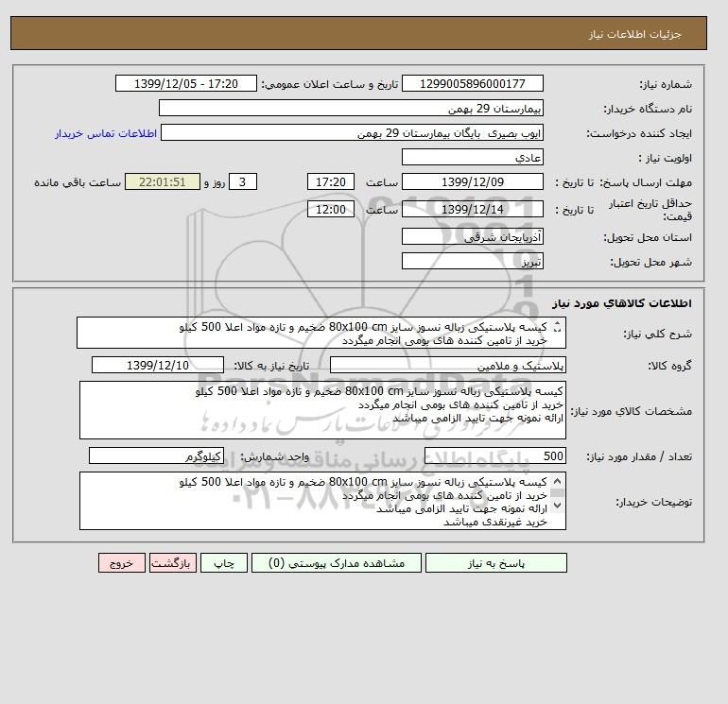Click the بازگشت back button

[173, 563]
